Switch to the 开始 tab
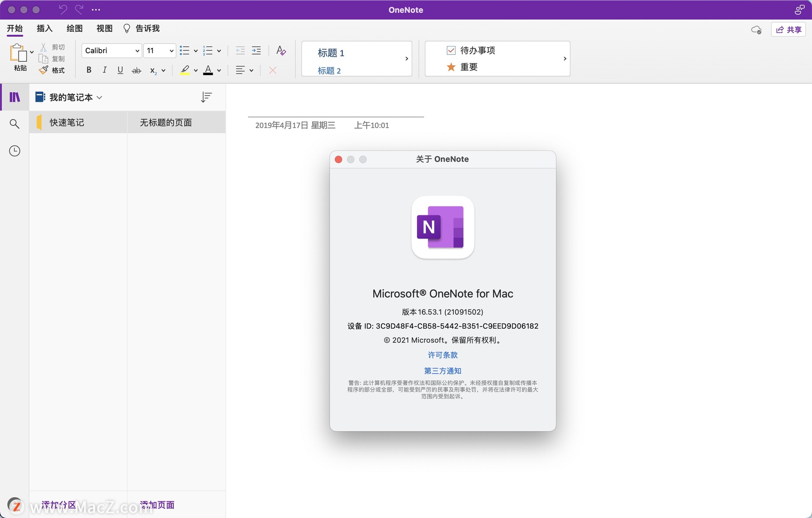Image resolution: width=812 pixels, height=518 pixels. point(15,28)
